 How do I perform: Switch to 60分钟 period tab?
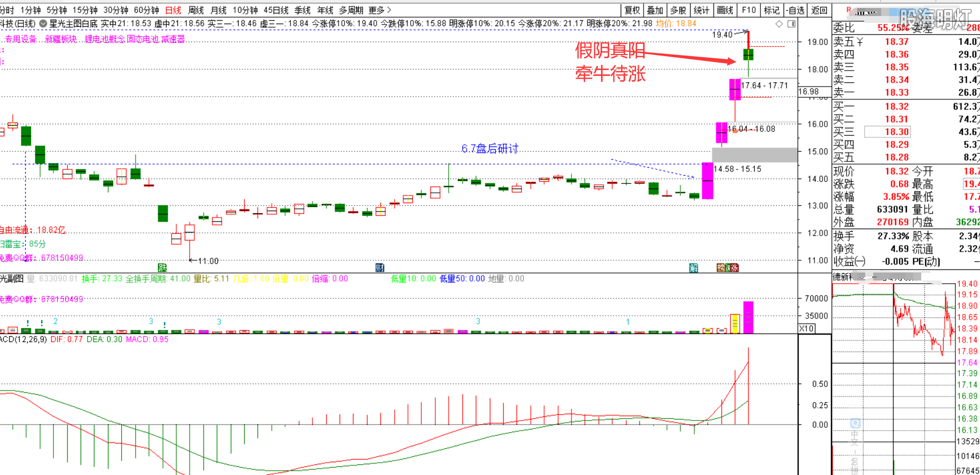point(146,10)
